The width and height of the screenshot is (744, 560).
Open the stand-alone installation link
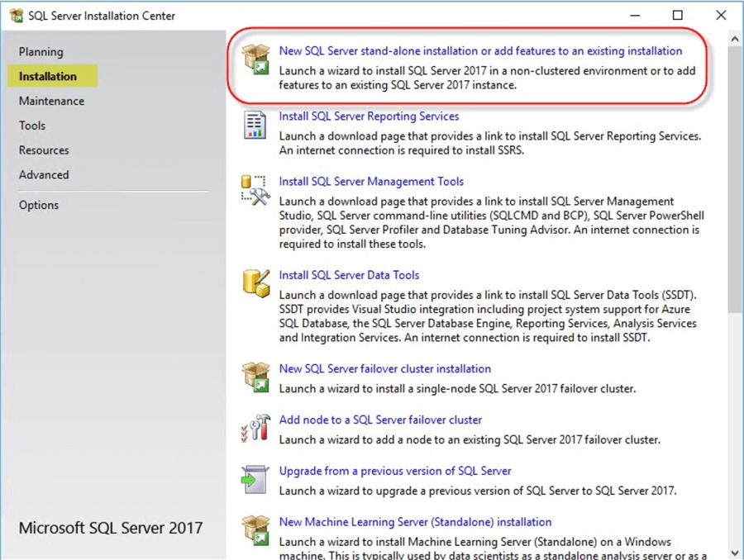click(x=480, y=50)
